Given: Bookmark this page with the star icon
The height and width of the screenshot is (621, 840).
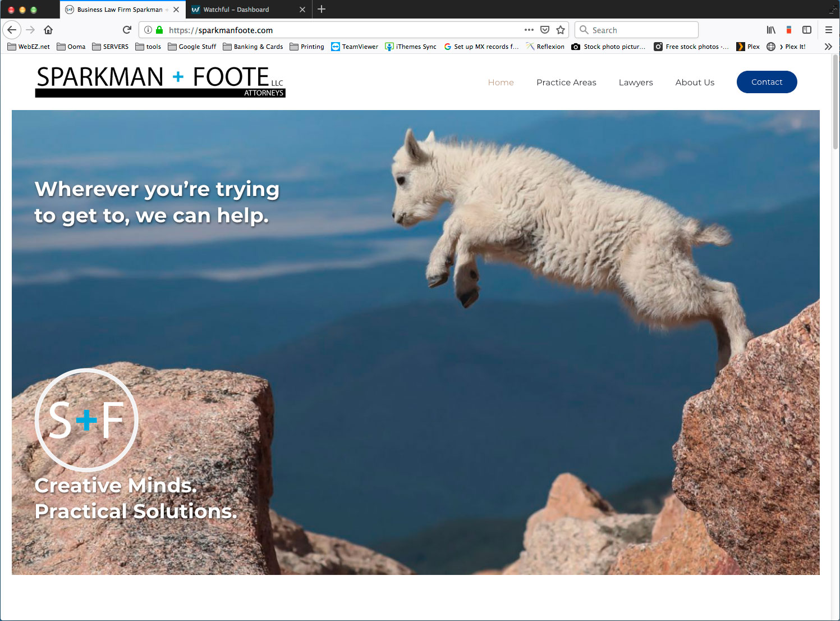Looking at the screenshot, I should pyautogui.click(x=560, y=30).
